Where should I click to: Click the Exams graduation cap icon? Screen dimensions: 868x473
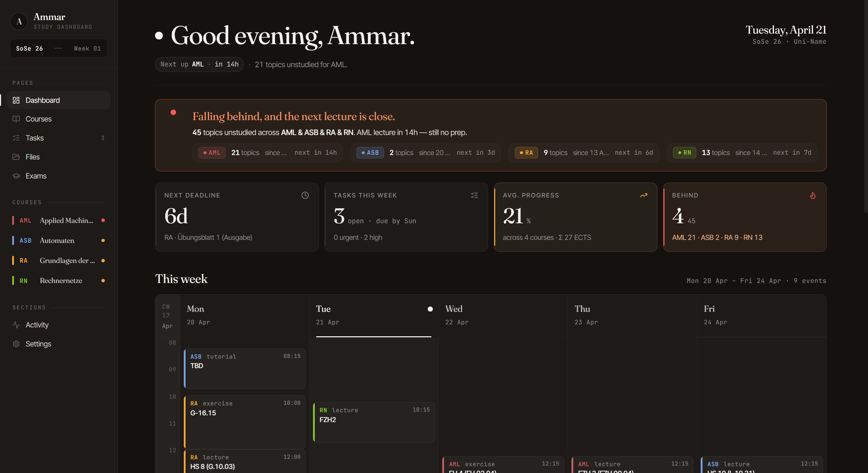16,176
